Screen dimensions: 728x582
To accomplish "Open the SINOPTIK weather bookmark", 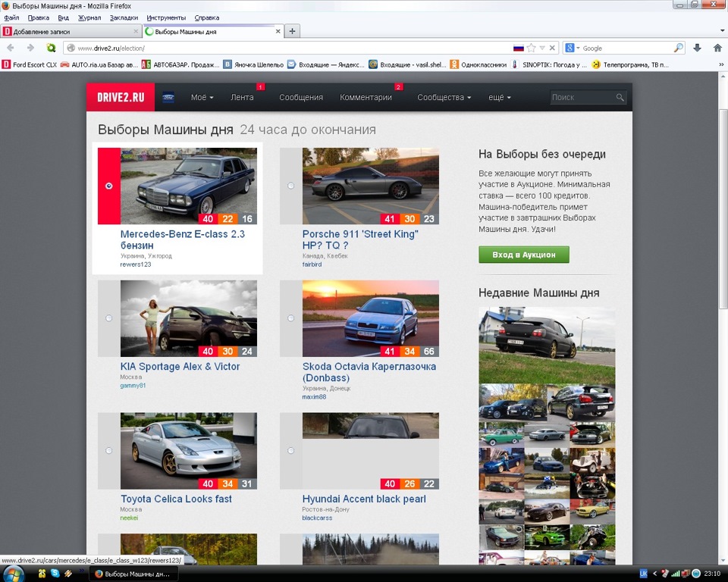I will [548, 65].
